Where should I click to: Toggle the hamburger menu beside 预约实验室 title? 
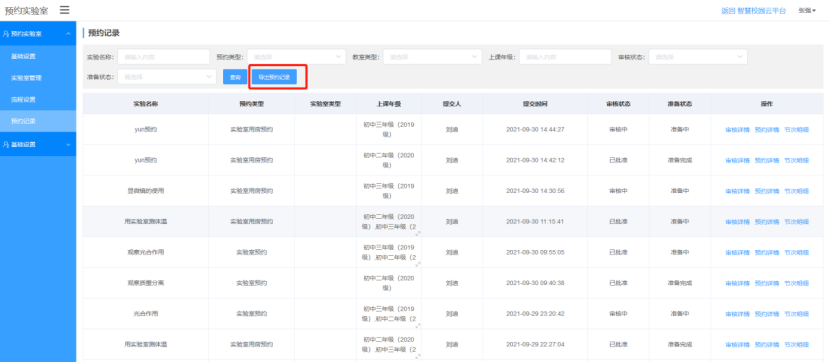click(65, 10)
